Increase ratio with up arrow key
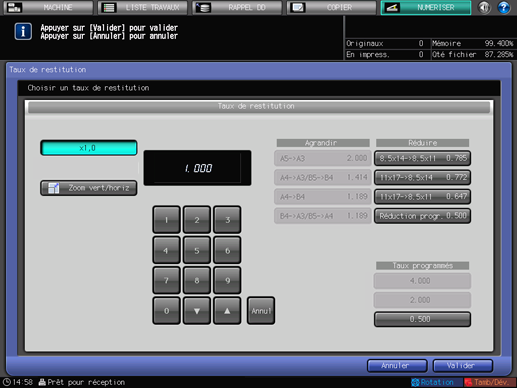 (227, 311)
